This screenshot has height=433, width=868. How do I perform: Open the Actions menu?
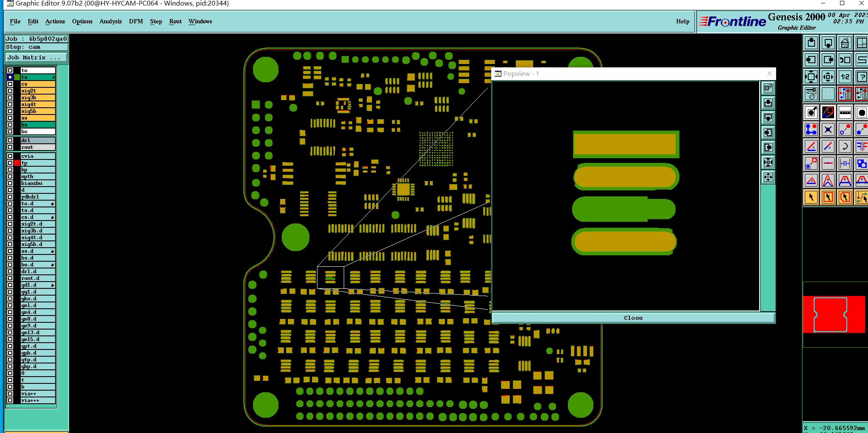tap(55, 21)
